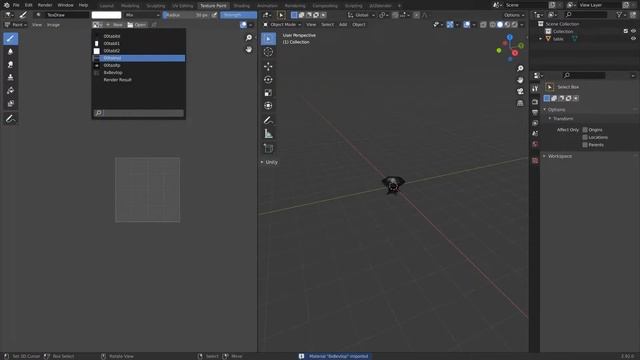Select the Soften brush tool
Viewport: 640px width, 360px height.
(x=11, y=51)
